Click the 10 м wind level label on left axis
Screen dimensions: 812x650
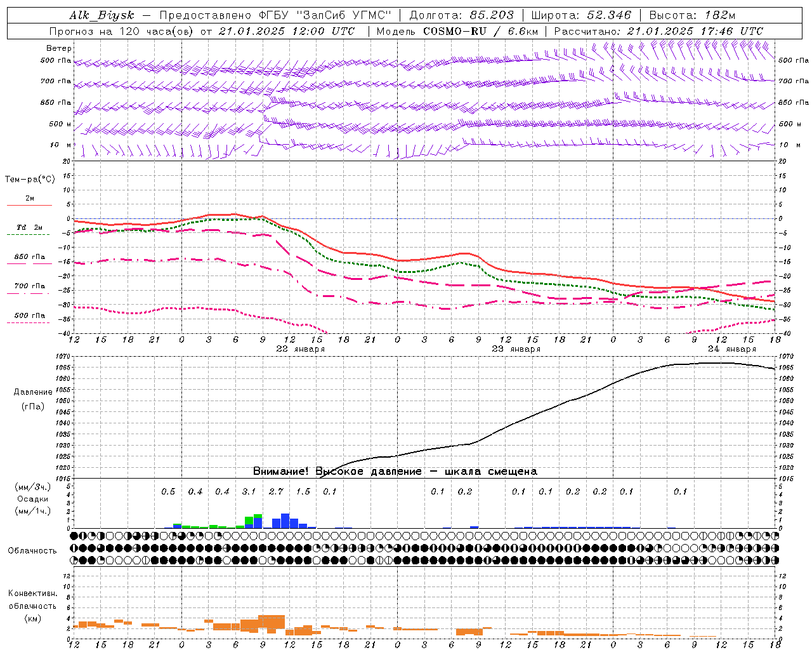tap(60, 145)
